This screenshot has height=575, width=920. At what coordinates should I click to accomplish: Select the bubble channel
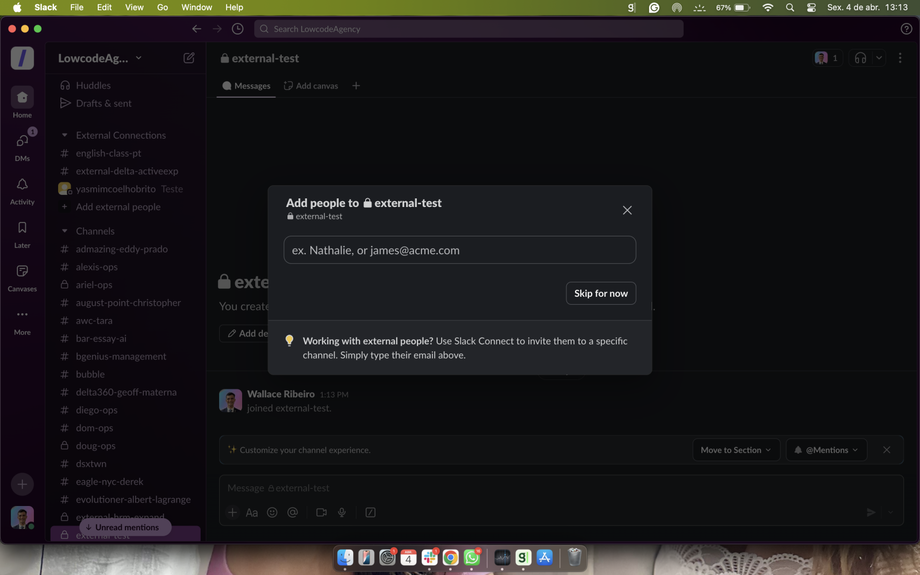tap(90, 374)
